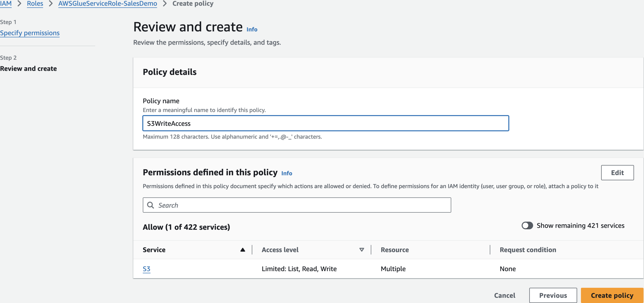Toggle Show remaining 421 services switch
This screenshot has width=644, height=303.
tap(527, 226)
